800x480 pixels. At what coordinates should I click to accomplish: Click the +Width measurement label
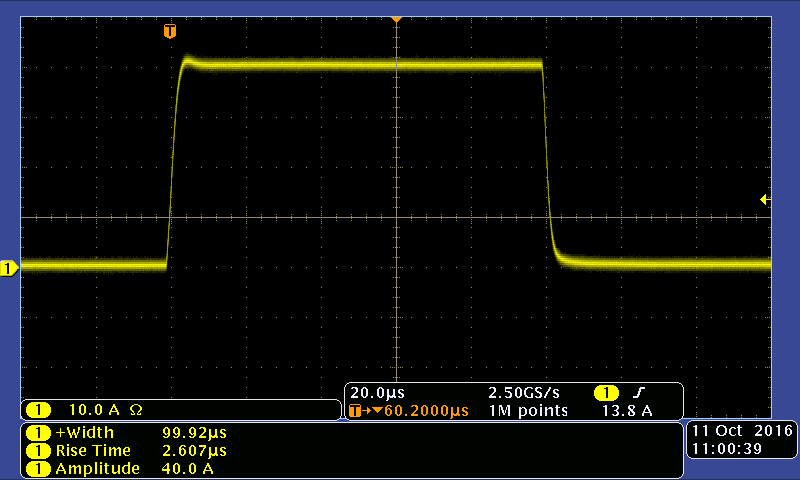[85, 433]
